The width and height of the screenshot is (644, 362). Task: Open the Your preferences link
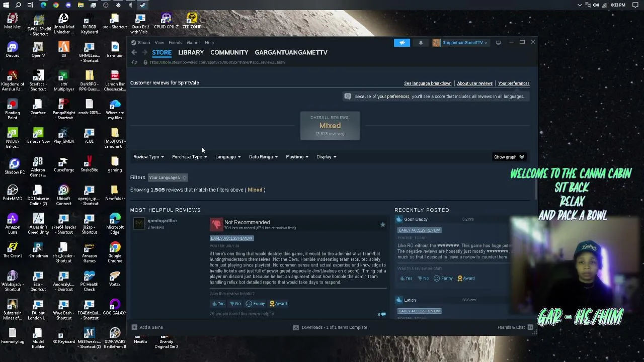[x=514, y=83]
